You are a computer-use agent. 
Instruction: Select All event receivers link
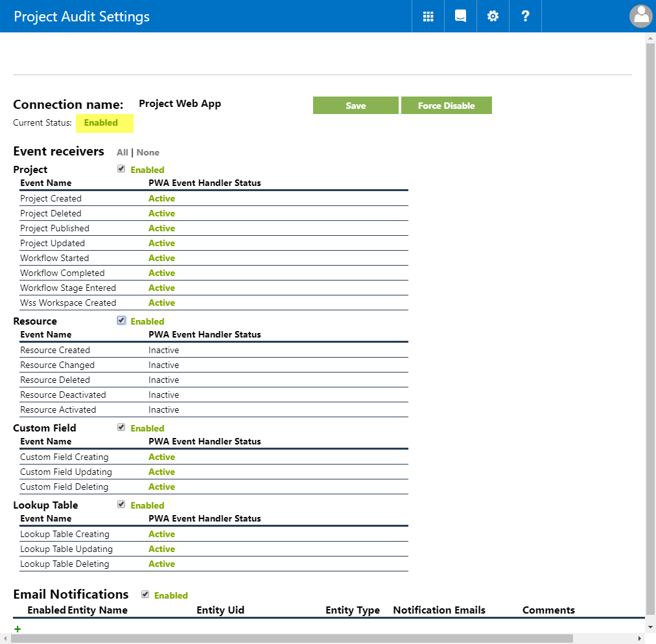pos(123,153)
